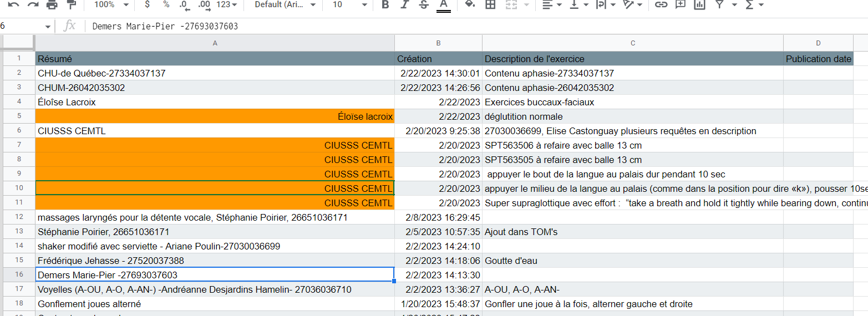Click the formula bar input
The image size is (868, 316).
point(477,26)
